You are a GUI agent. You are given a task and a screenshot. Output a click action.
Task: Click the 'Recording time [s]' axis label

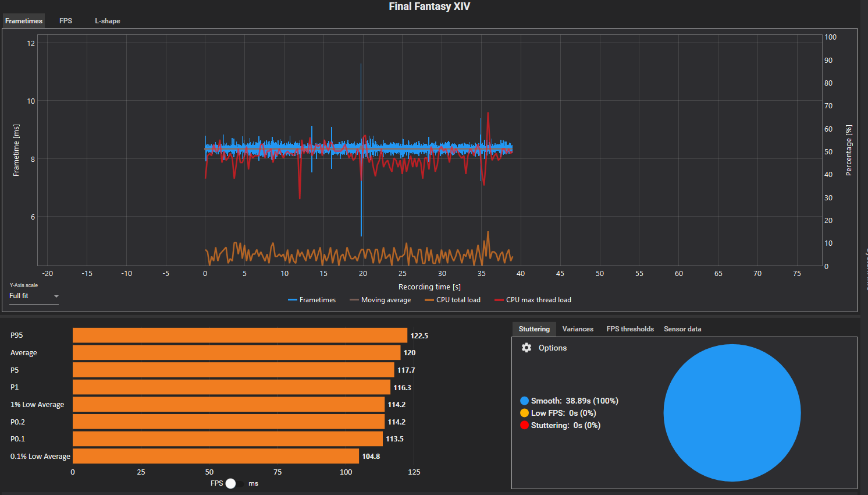click(x=429, y=287)
